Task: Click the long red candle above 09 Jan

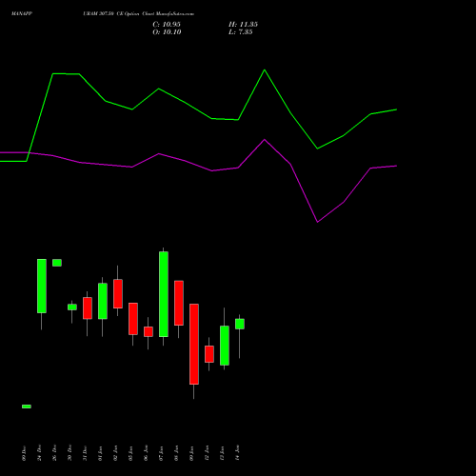Action: (x=194, y=344)
